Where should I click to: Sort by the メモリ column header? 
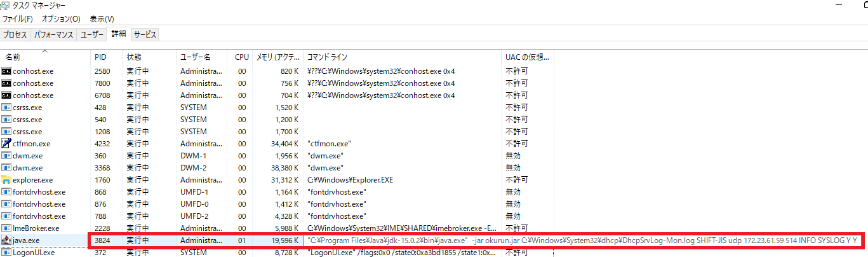277,57
